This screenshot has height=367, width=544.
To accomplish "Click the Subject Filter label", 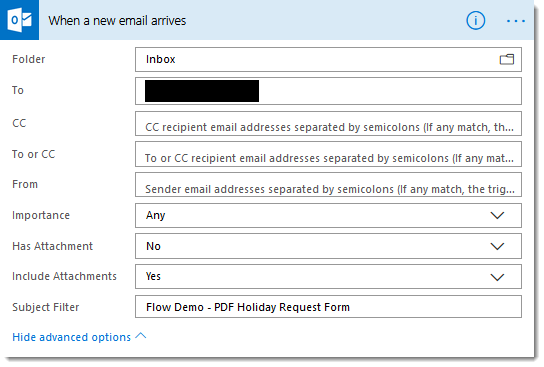I will (x=46, y=307).
